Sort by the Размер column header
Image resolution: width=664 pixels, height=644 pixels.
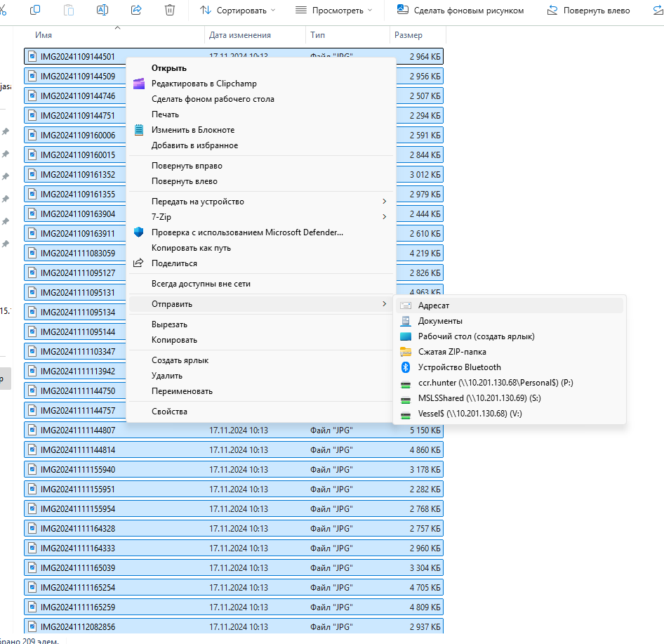(x=418, y=34)
